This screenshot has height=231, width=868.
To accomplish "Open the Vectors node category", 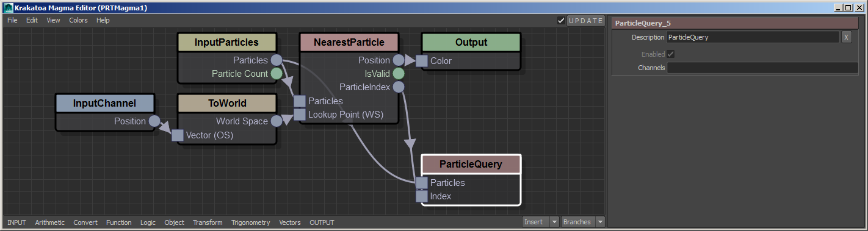I will coord(290,222).
